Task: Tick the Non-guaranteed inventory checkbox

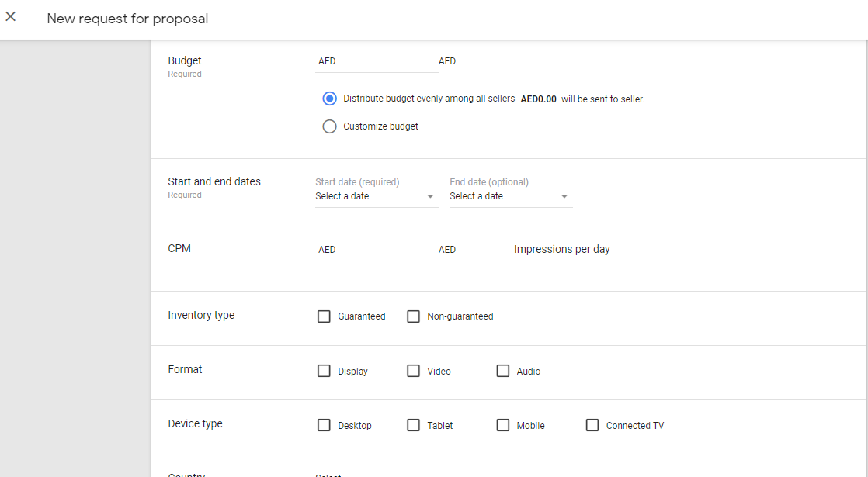Action: pyautogui.click(x=414, y=316)
